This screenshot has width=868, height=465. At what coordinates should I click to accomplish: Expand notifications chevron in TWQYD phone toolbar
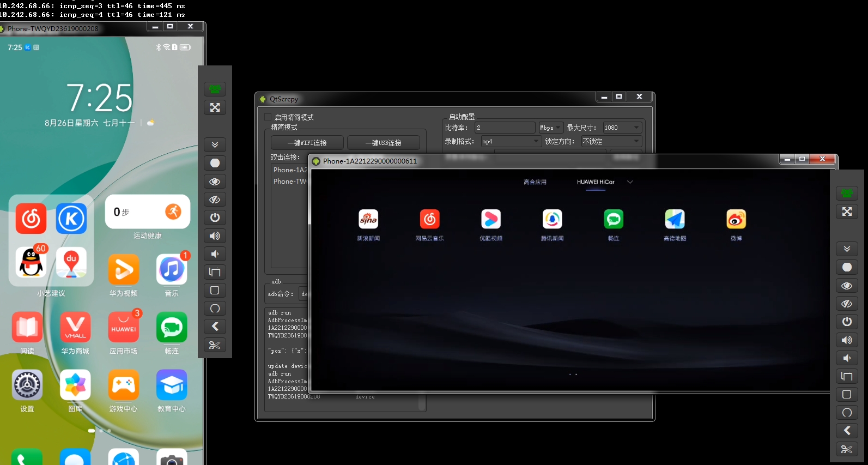pos(215,144)
